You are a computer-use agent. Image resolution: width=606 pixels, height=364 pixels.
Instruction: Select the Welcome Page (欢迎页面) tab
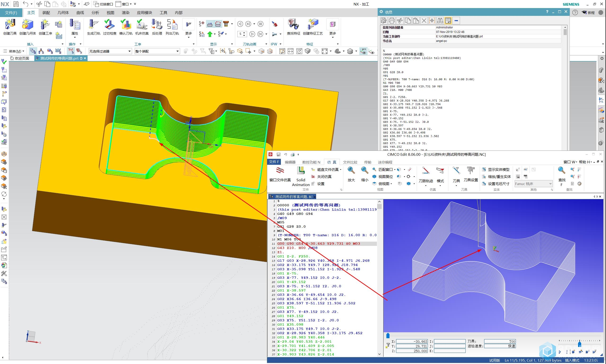[x=20, y=58]
